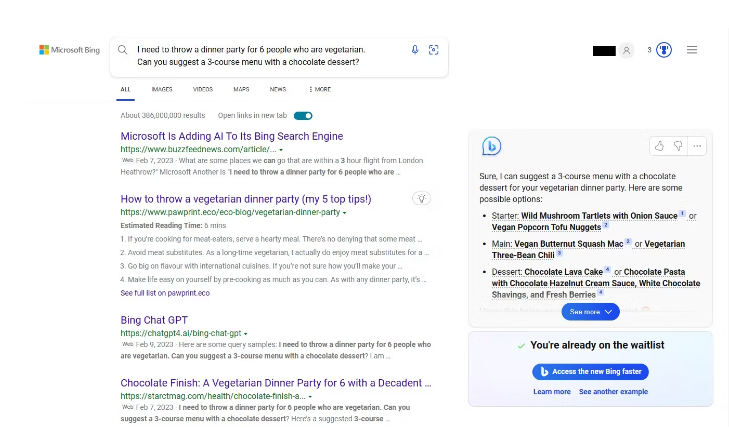Dislike the chat answer with thumbs down
Viewport: 729px width, 428px height.
point(678,146)
